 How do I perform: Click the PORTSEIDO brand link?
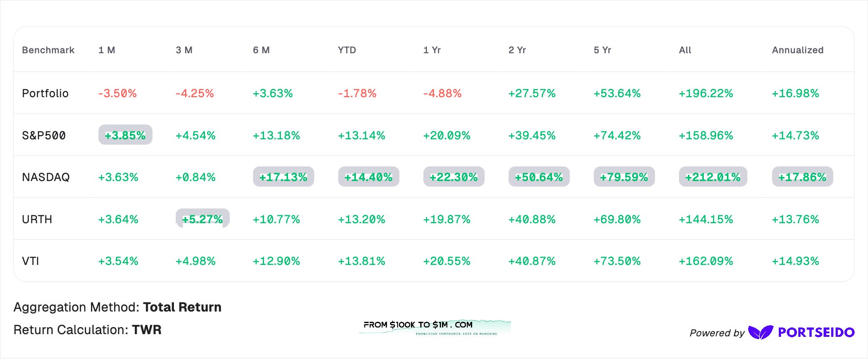tap(816, 332)
